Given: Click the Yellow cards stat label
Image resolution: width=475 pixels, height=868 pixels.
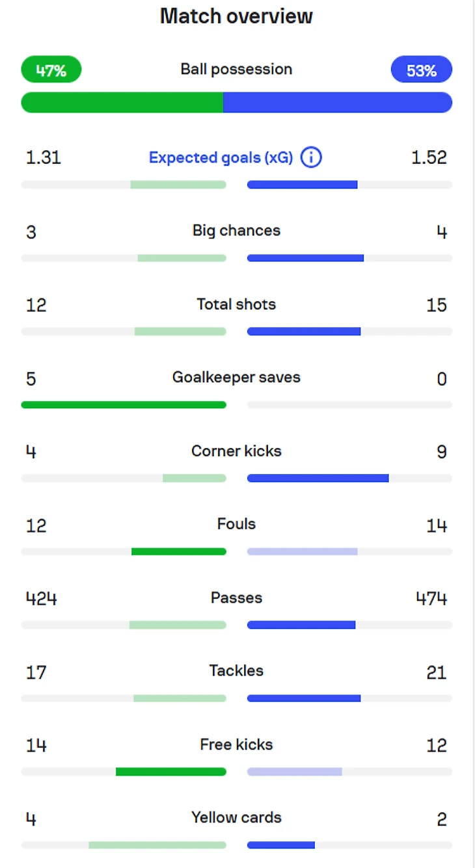Looking at the screenshot, I should [x=236, y=817].
